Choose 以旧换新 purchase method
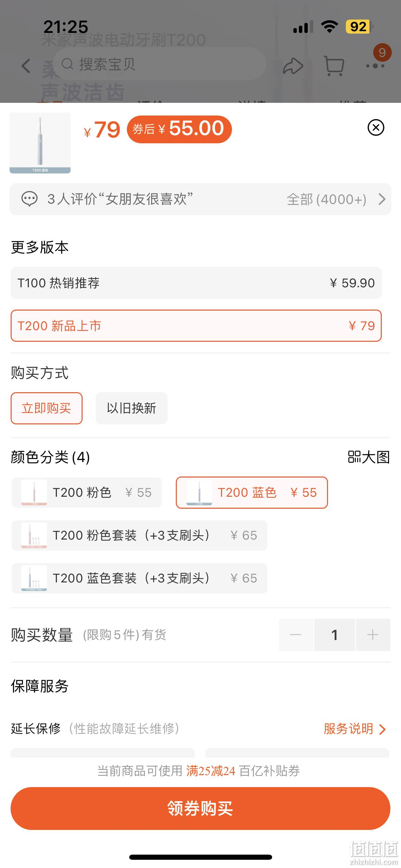 132,408
